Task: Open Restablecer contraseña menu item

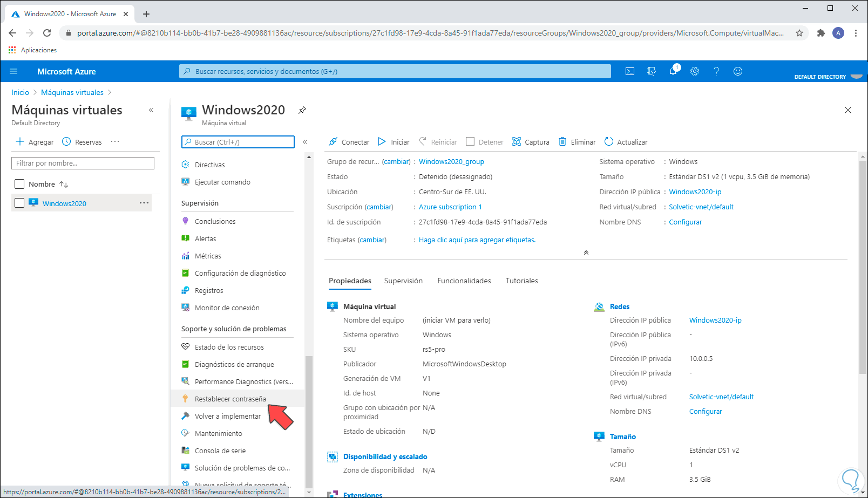Action: click(230, 399)
